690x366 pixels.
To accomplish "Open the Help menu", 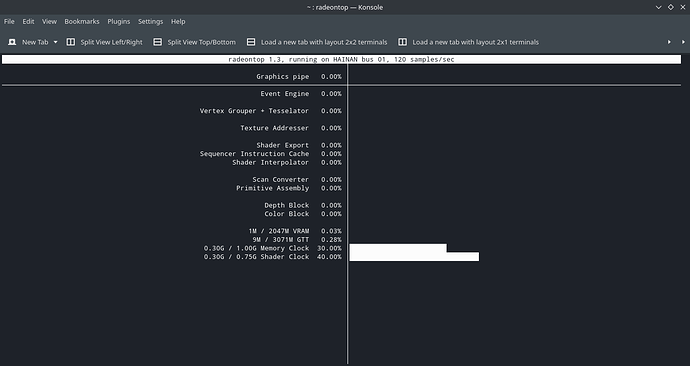I will click(178, 21).
